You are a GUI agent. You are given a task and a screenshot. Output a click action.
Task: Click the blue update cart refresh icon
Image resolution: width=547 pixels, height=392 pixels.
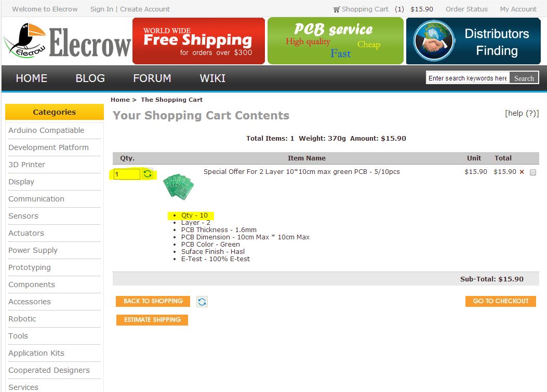coord(202,302)
